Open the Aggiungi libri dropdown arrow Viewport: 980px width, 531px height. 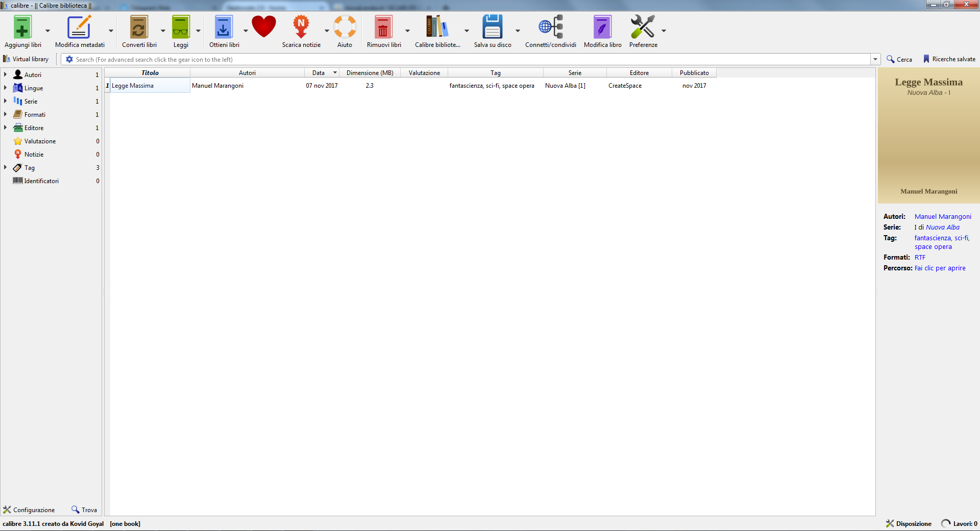(47, 31)
